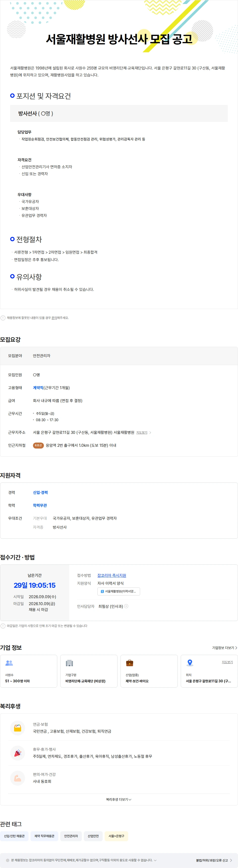The height and width of the screenshot is (868, 238).
Task: Click the 마감일 2026.10.09(금) text
Action: pyautogui.click(x=34, y=603)
